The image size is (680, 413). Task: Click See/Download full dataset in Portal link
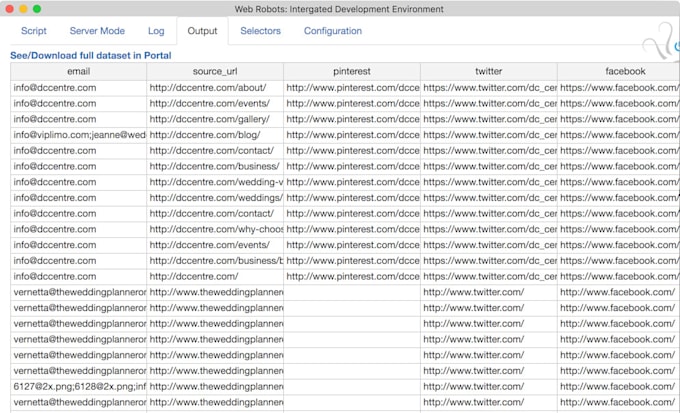(91, 56)
